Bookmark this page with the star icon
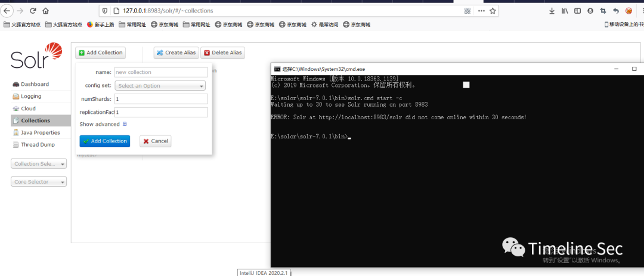Screen dimensions: 644x276 [493, 11]
